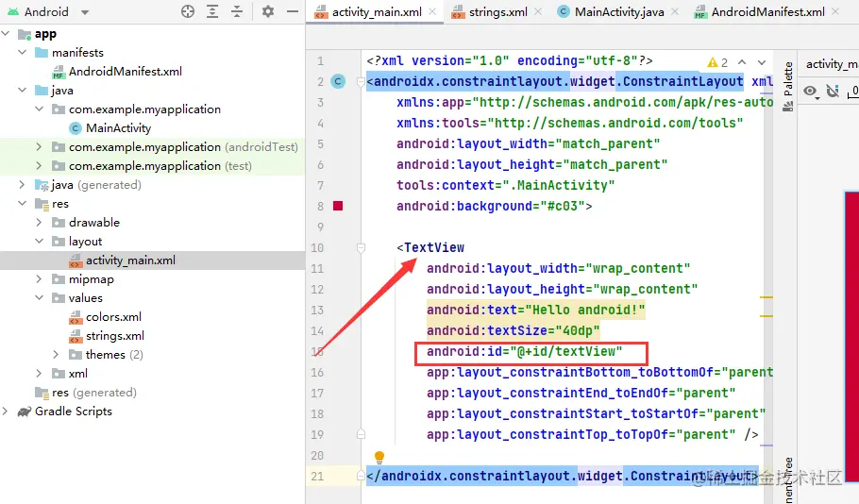Screen dimensions: 859x504
Task: Collapse the values folder
Action: tap(39, 298)
